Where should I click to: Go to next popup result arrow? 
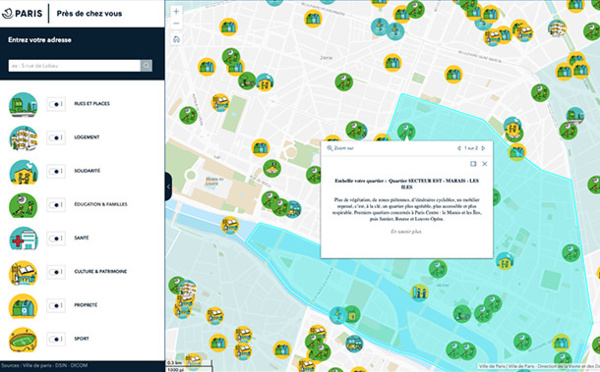(x=484, y=148)
